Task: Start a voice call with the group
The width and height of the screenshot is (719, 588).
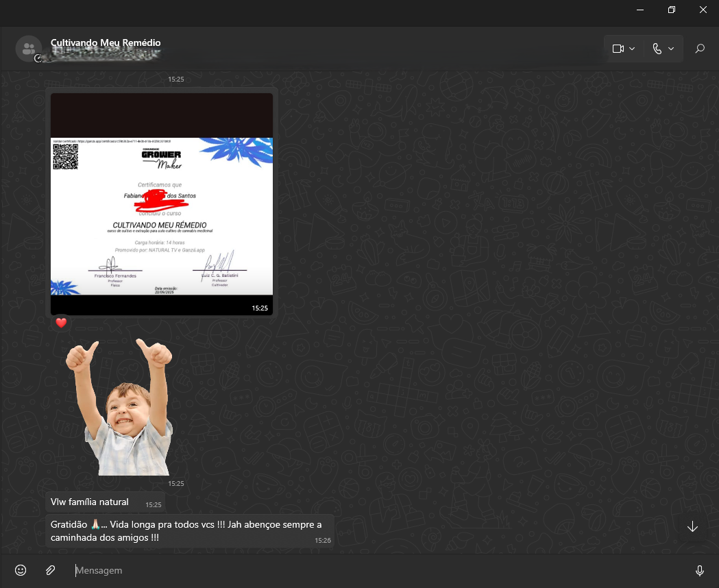Action: point(657,49)
